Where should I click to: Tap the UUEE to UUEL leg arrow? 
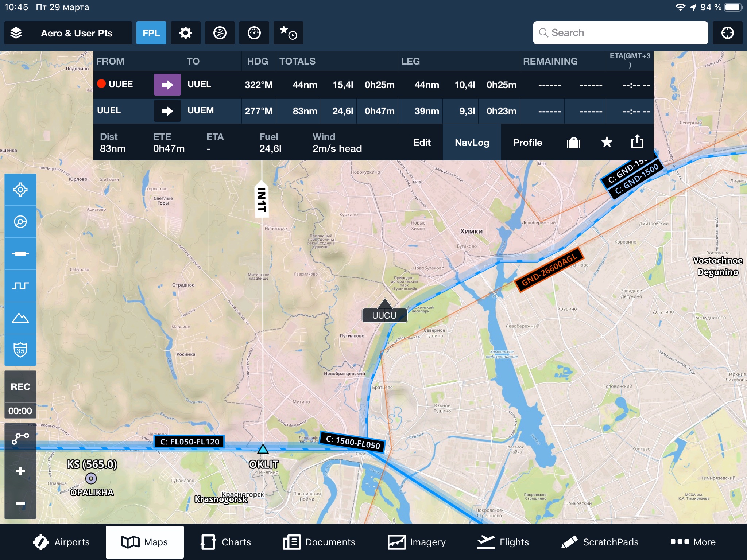point(167,85)
